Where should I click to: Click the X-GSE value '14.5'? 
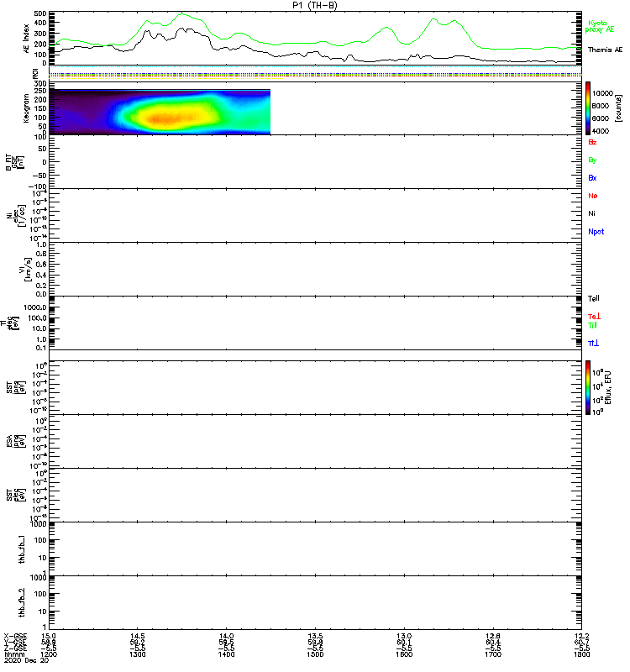pos(138,636)
